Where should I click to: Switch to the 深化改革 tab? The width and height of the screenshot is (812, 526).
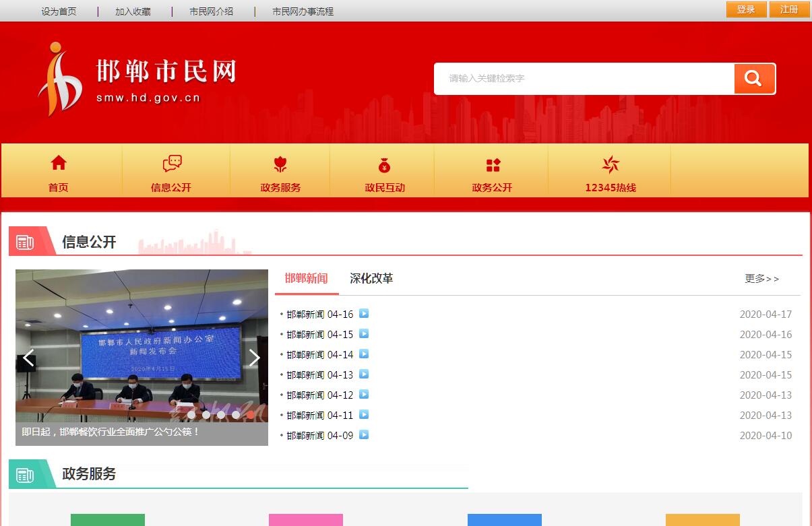[371, 279]
